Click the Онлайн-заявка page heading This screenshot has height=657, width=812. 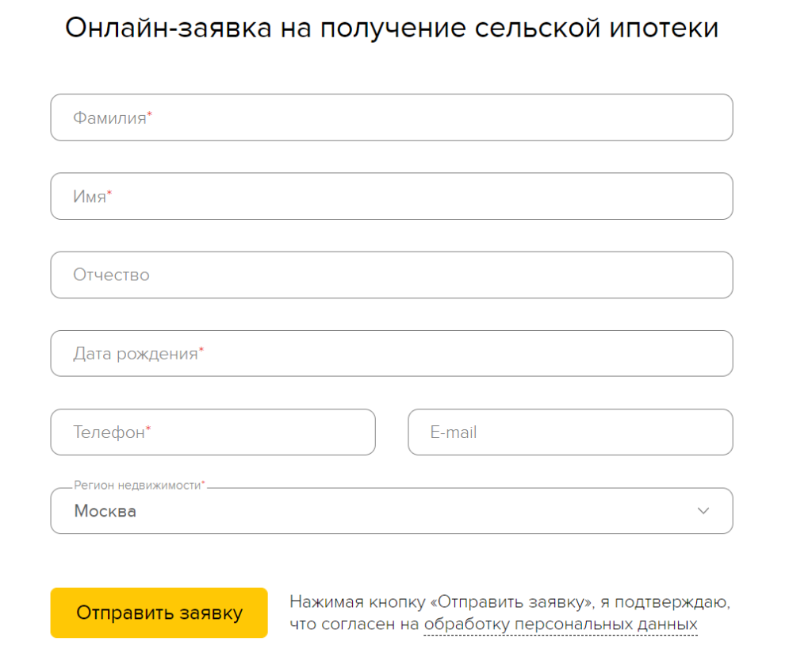[x=392, y=29]
